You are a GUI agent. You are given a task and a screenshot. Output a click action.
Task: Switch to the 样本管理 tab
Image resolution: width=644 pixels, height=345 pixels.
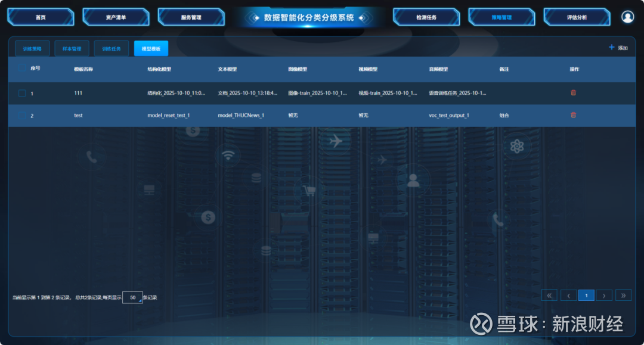tap(72, 49)
